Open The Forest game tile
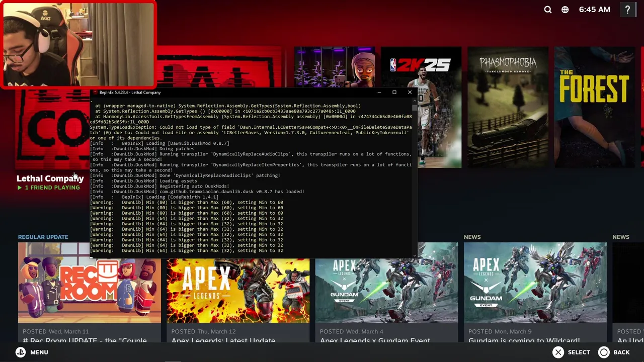The image size is (644, 362). (x=594, y=107)
